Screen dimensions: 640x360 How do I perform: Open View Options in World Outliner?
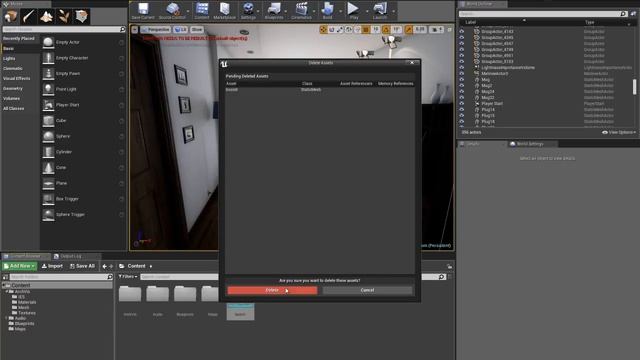tap(619, 132)
